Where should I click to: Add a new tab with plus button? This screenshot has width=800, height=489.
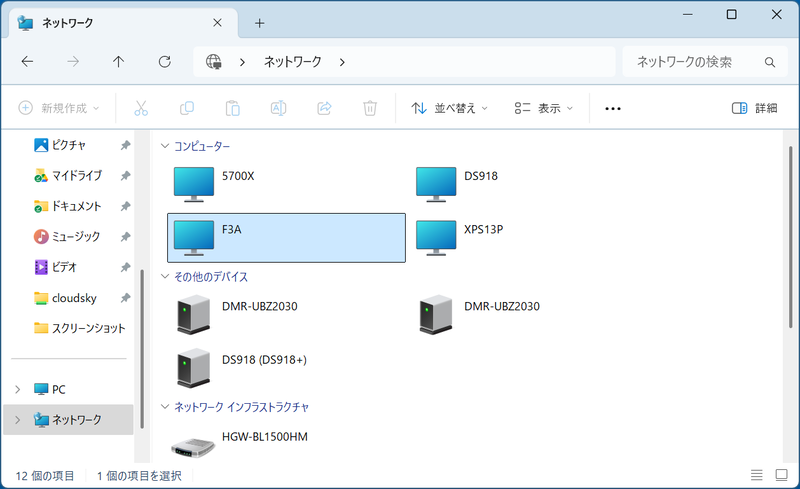(260, 23)
